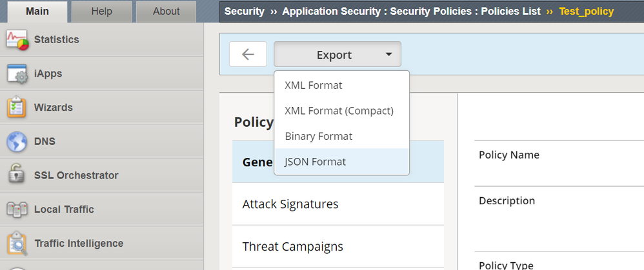Click the SSL Orchestrator padlock icon
This screenshot has width=644, height=270.
pos(17,175)
